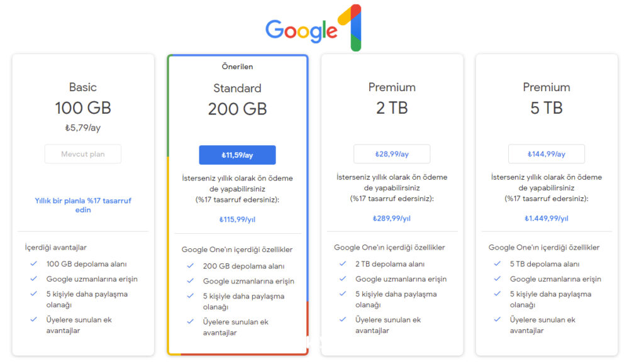Click the Standard 200 GB plan heading

click(x=237, y=100)
